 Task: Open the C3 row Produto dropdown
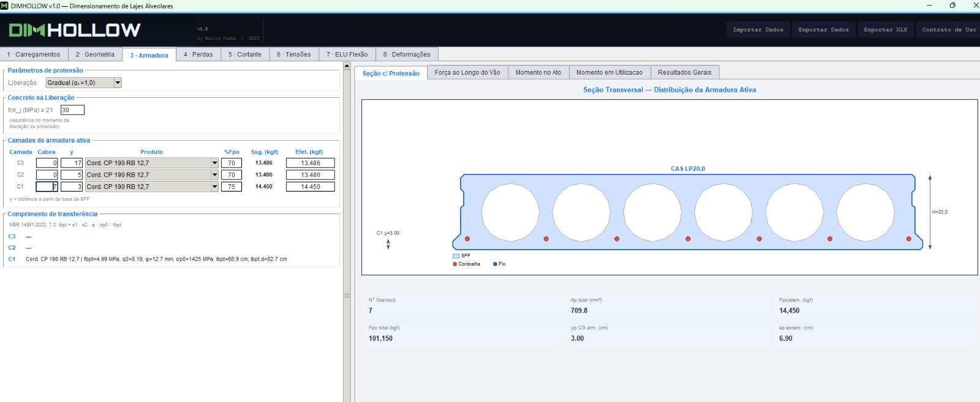(214, 163)
